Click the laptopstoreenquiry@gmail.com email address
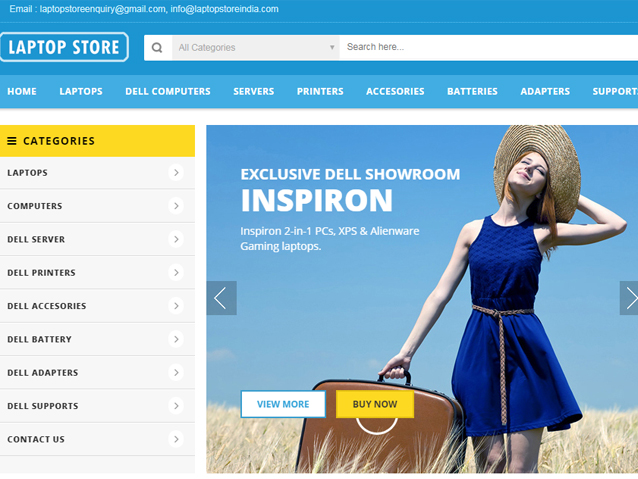This screenshot has height=479, width=638. coord(103,9)
